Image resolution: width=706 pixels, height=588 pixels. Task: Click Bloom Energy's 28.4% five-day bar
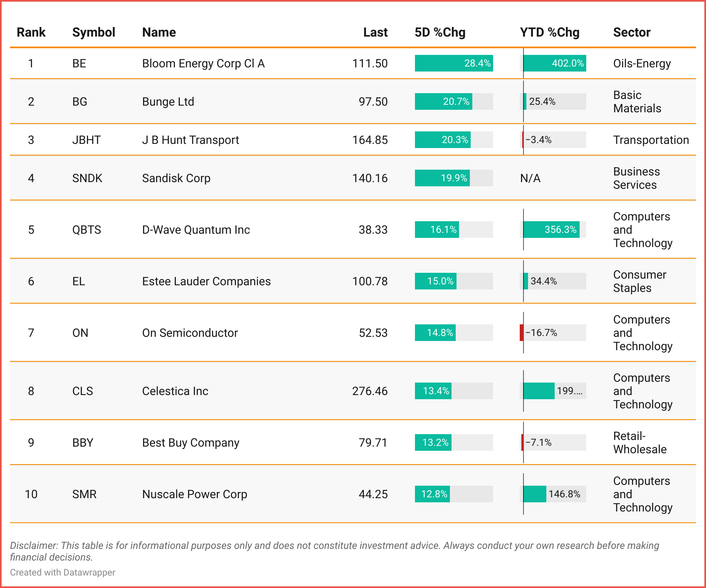tap(454, 63)
